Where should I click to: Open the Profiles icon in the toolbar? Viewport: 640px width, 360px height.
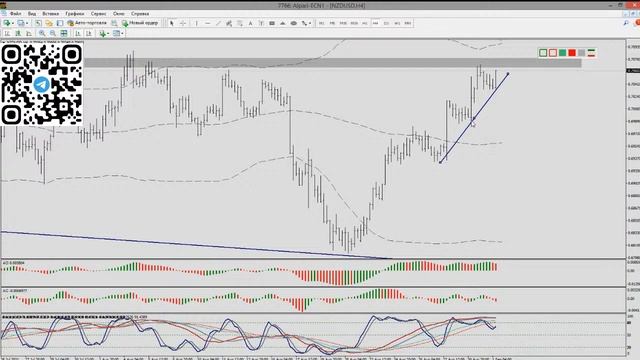[x=20, y=23]
